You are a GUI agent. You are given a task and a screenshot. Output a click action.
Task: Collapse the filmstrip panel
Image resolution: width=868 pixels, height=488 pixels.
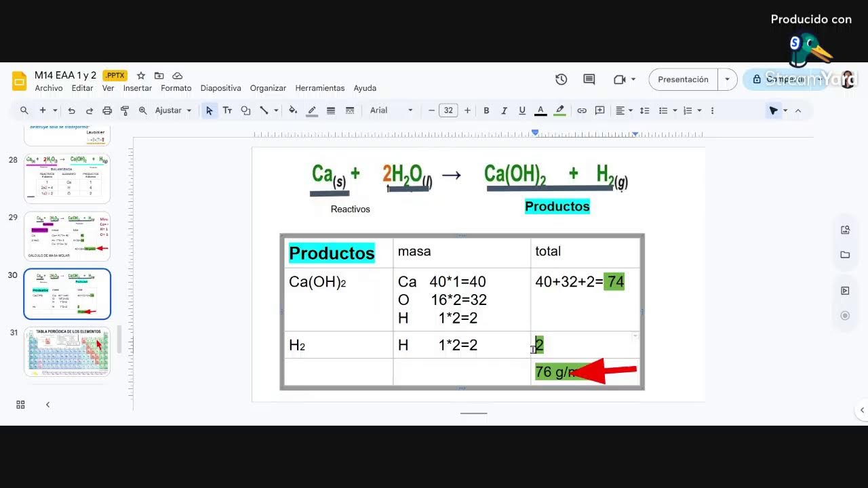point(47,405)
